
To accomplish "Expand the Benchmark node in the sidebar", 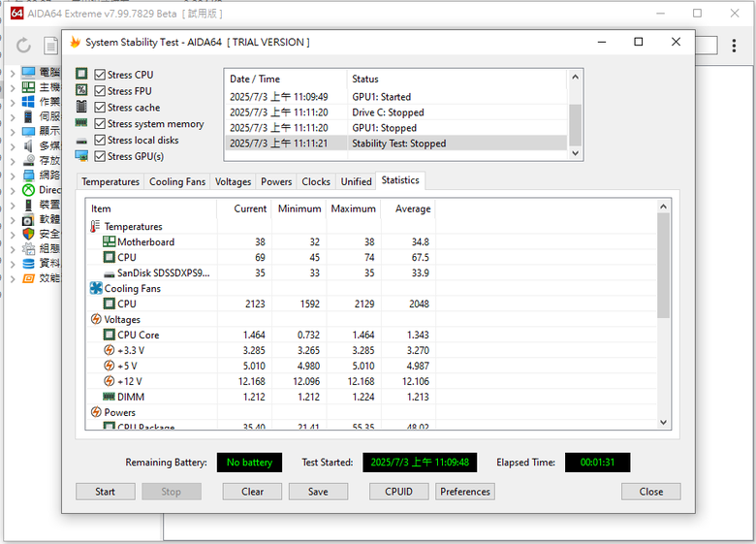I will click(13, 278).
